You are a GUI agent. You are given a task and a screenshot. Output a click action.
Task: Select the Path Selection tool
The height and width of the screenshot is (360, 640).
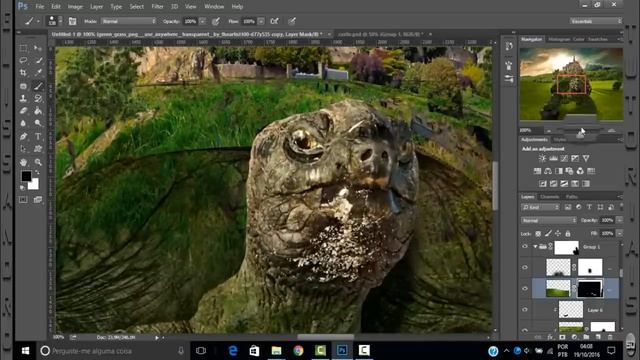(23, 149)
